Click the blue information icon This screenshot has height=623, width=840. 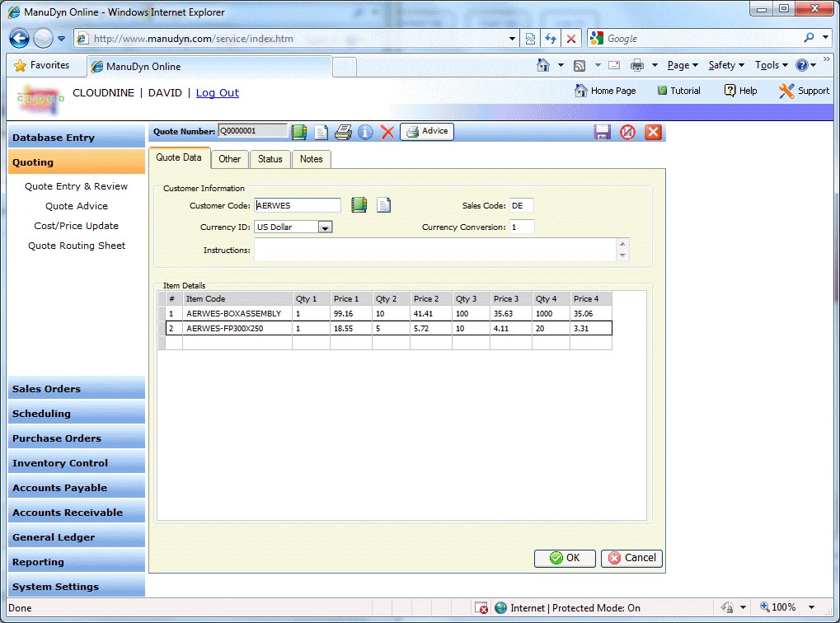365,132
